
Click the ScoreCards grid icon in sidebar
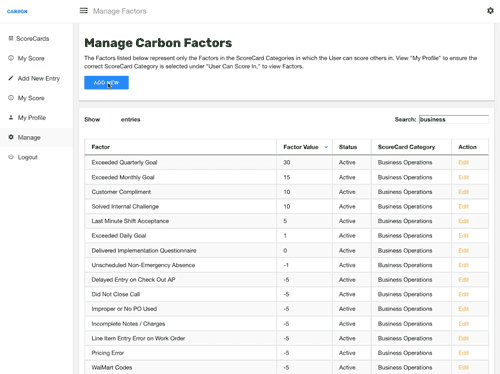click(11, 38)
